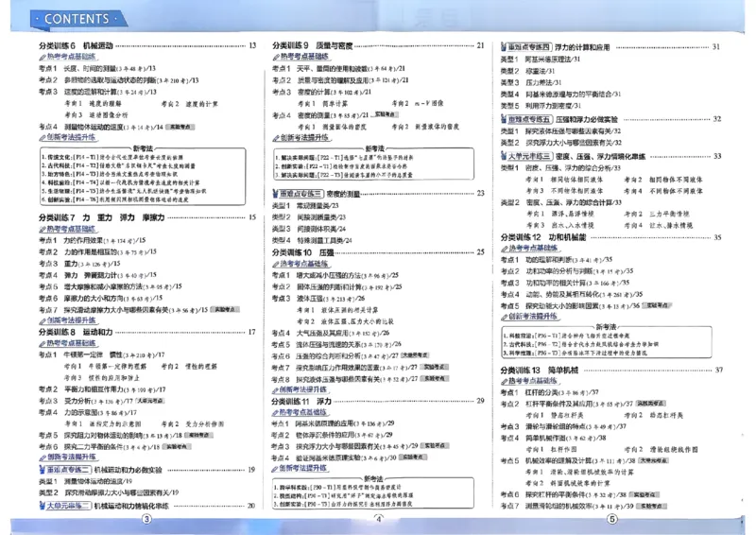Click the heading '机械运动和力情境化串练'

tap(131, 506)
